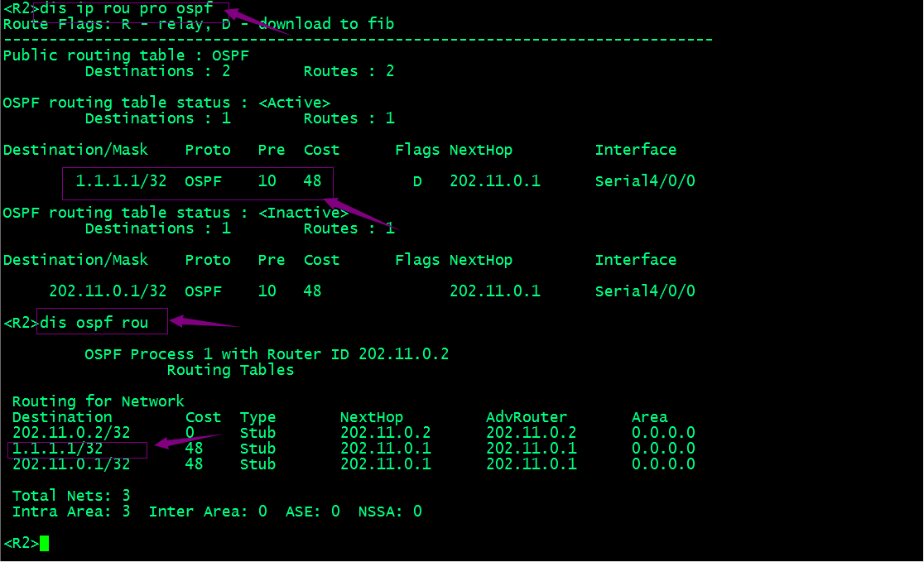The width and height of the screenshot is (924, 562).
Task: Click the first 'Destination/Mask' column header
Action: pos(76,150)
